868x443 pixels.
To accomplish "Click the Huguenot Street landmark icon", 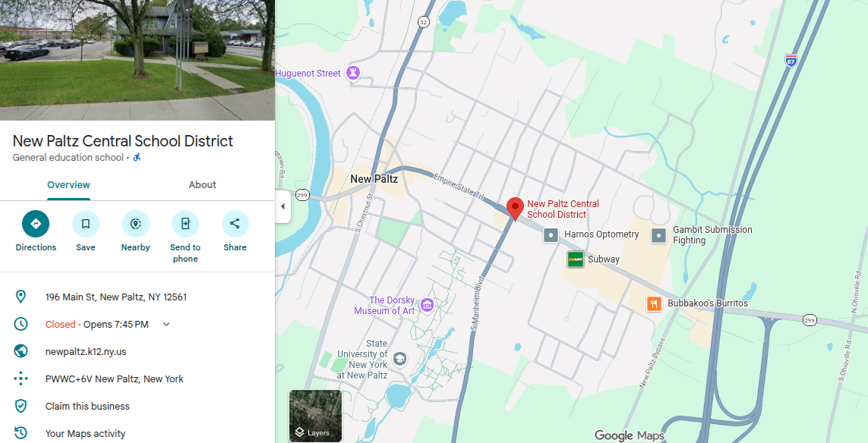I will click(x=353, y=73).
